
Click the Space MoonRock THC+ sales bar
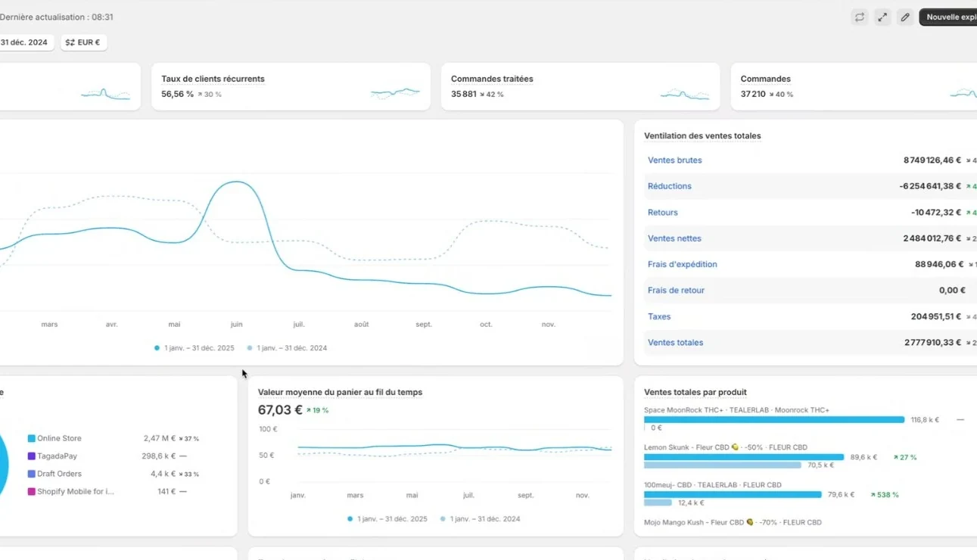click(x=774, y=419)
